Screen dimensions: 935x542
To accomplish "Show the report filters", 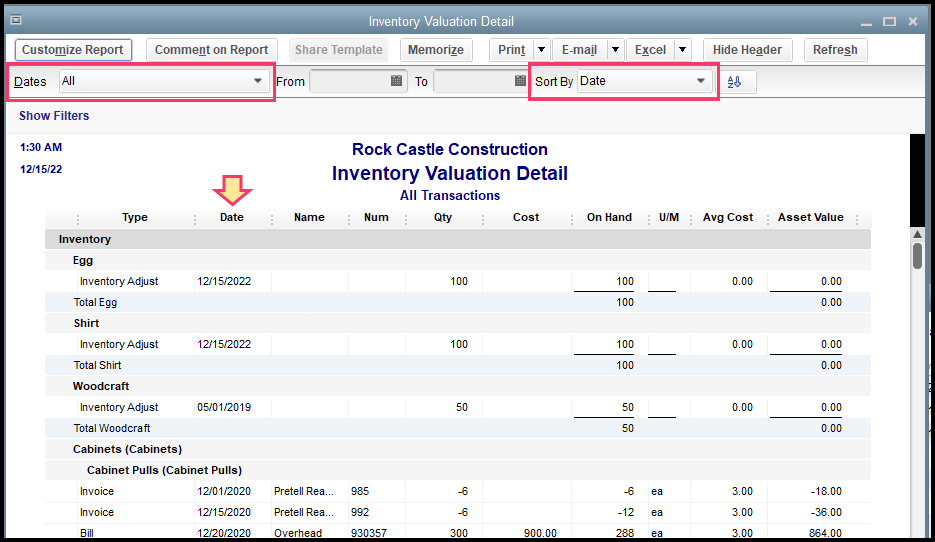I will click(54, 116).
